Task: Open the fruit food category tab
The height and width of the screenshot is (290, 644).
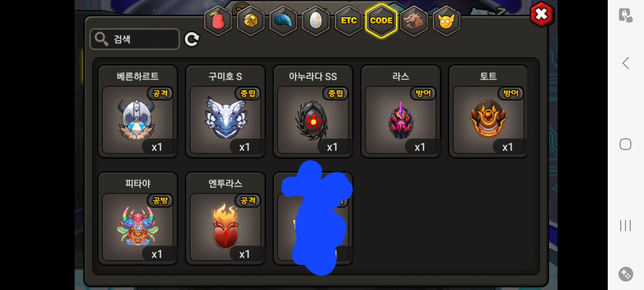Action: [218, 21]
